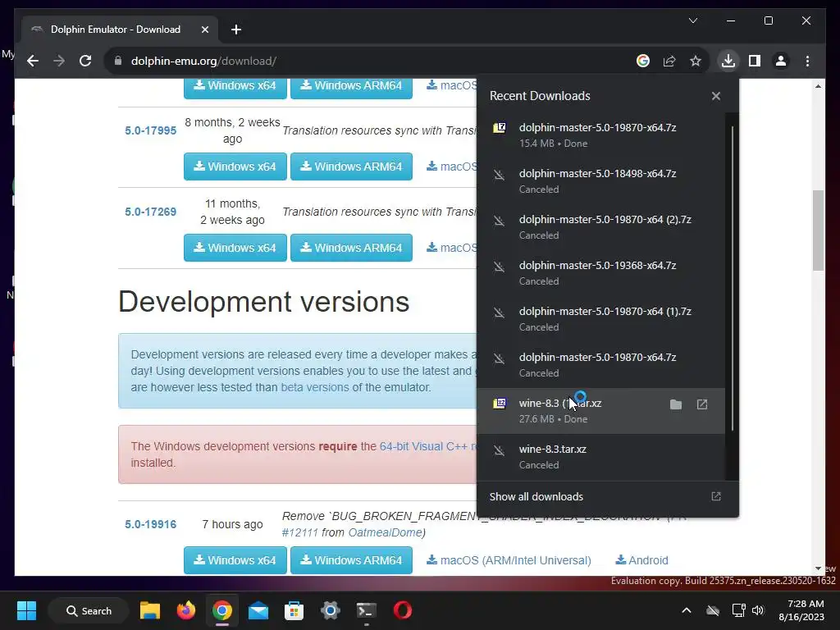Click the taskbar Search box
This screenshot has height=630, width=840.
pos(89,610)
